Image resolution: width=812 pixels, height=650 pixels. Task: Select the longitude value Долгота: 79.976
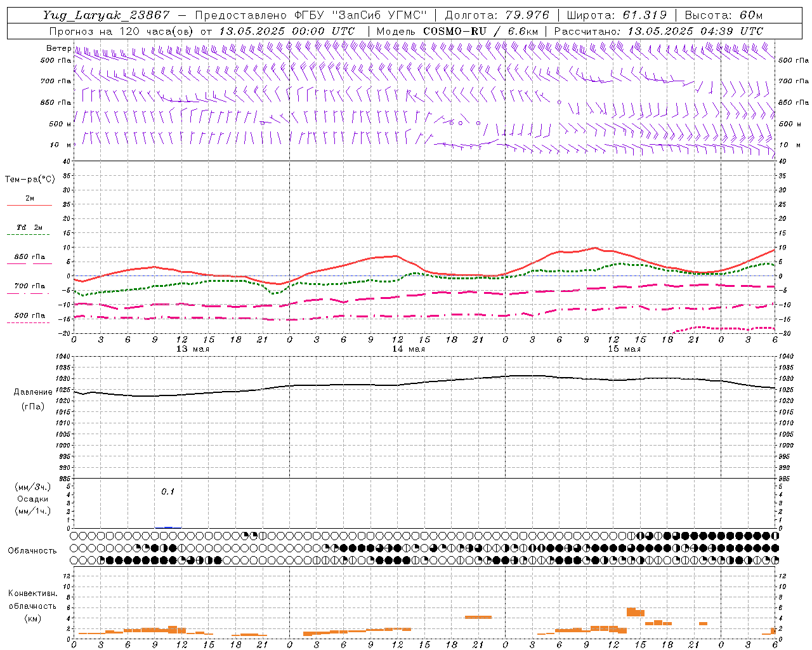pyautogui.click(x=497, y=15)
